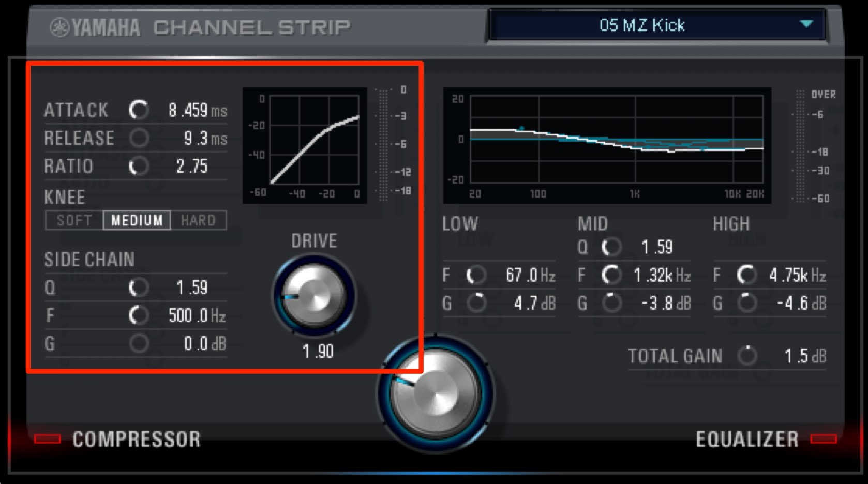Click the mid gain value -3.8 dB
This screenshot has height=484, width=868.
tap(666, 303)
